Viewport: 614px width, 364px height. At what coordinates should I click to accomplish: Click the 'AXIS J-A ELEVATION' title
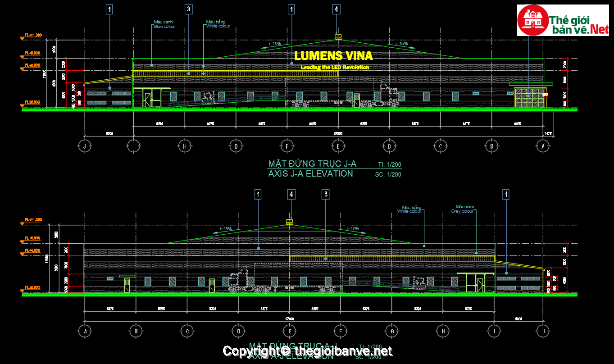[310, 173]
